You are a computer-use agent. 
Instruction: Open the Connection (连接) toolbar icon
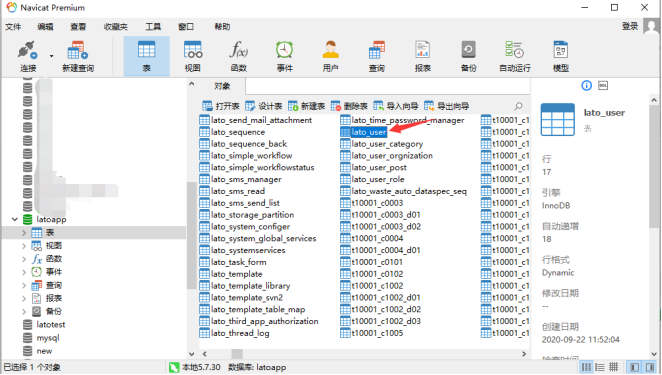pos(28,56)
